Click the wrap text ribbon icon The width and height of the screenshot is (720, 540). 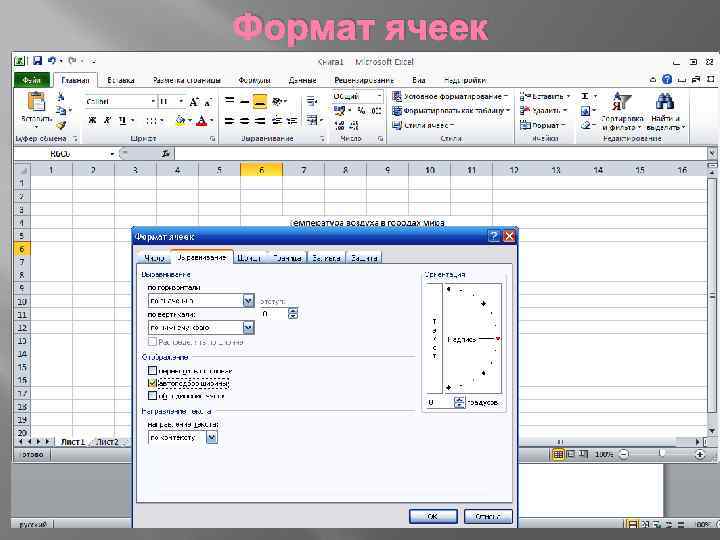(312, 101)
